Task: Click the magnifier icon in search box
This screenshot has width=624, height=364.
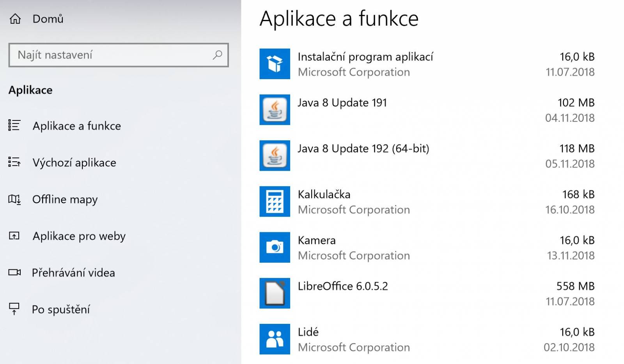Action: tap(217, 55)
